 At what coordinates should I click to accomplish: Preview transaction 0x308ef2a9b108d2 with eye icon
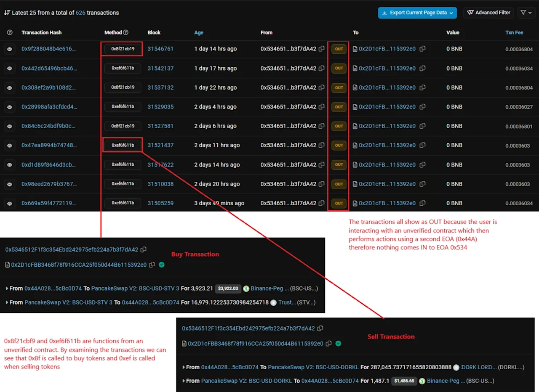(10, 88)
